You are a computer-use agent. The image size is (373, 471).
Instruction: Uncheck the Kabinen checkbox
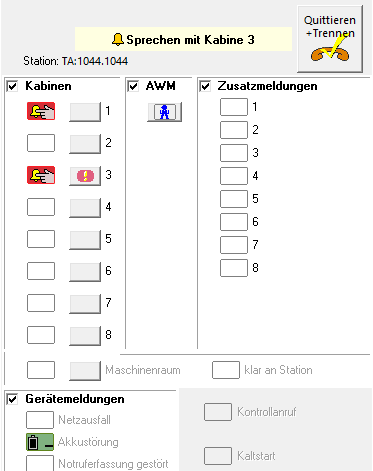12,86
